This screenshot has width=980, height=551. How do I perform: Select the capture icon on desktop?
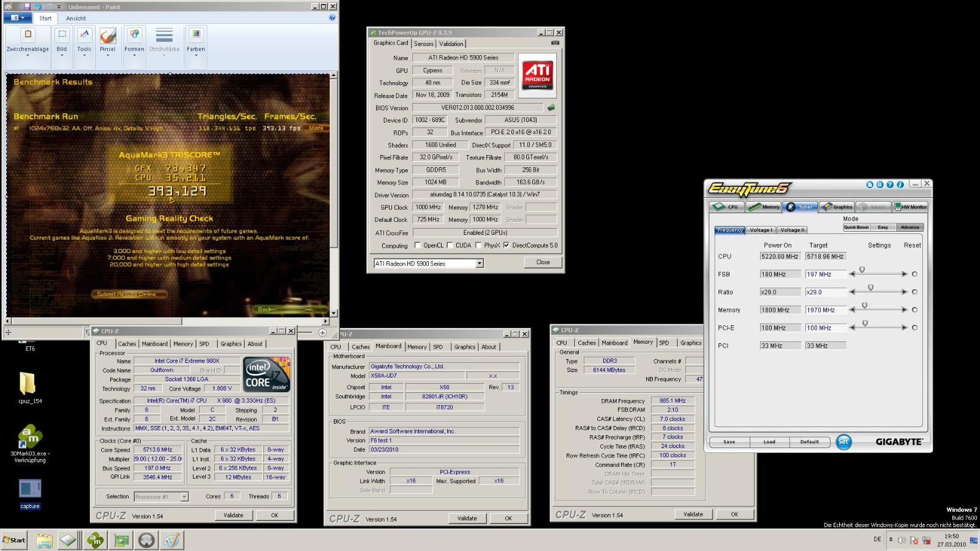[x=29, y=494]
